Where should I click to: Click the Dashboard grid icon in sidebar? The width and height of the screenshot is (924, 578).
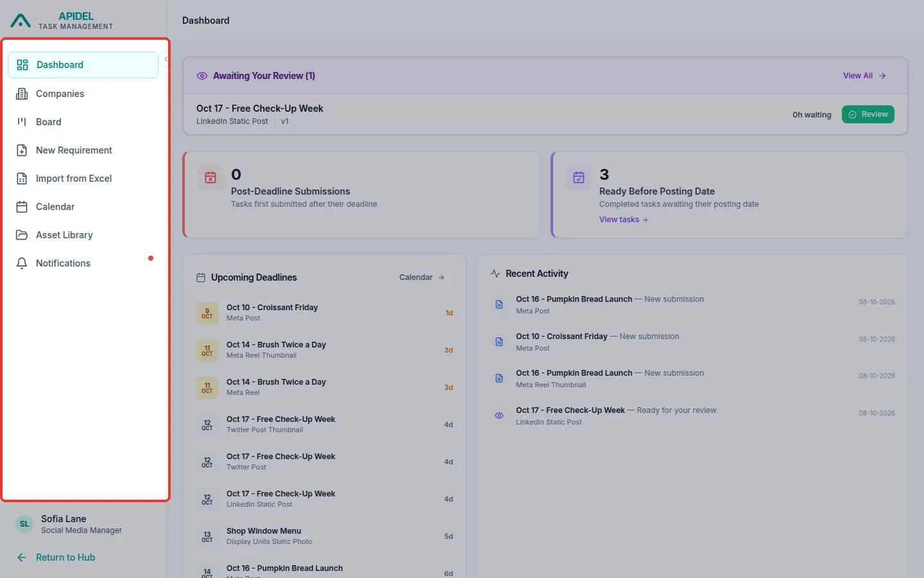click(22, 65)
